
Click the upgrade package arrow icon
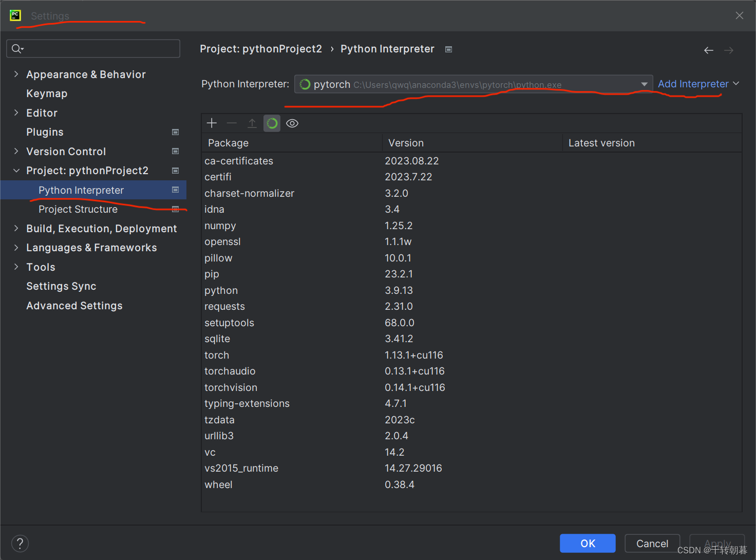tap(252, 123)
